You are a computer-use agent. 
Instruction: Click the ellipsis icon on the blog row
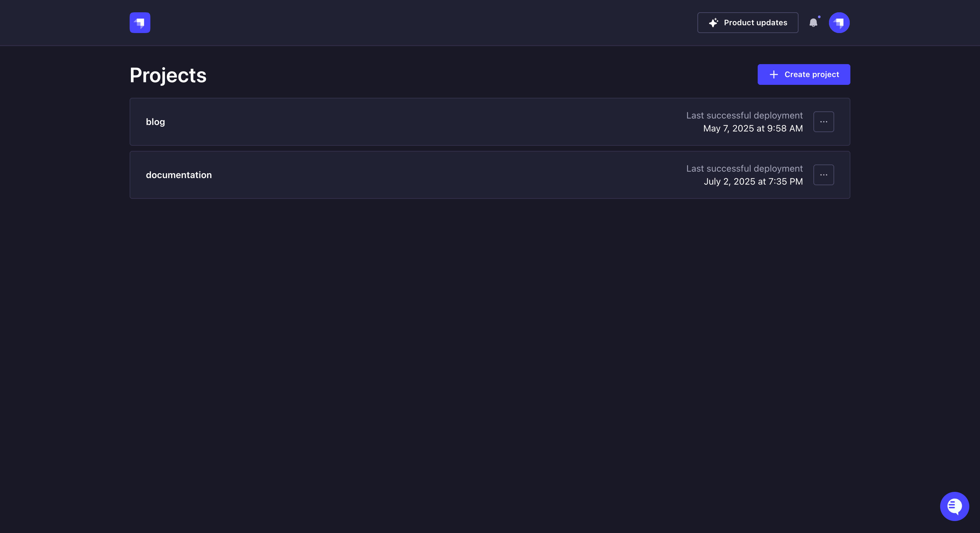coord(823,122)
